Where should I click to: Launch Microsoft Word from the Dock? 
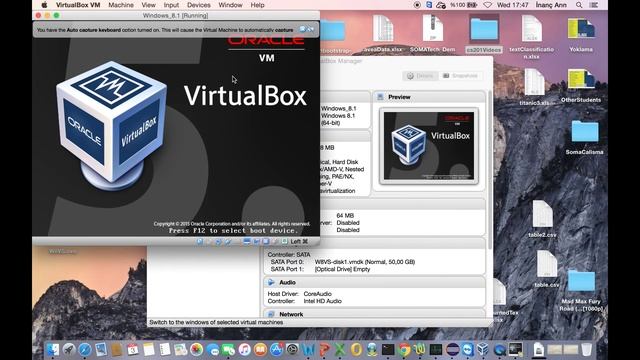[308, 349]
